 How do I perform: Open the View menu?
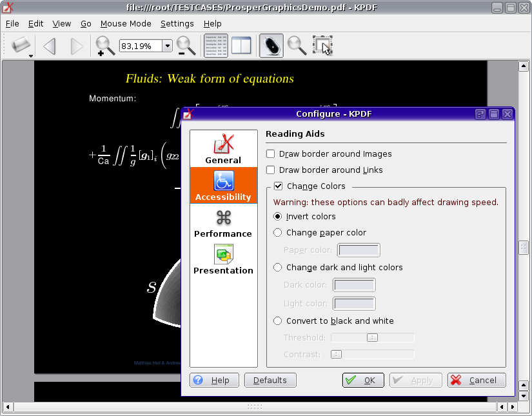[x=62, y=24]
